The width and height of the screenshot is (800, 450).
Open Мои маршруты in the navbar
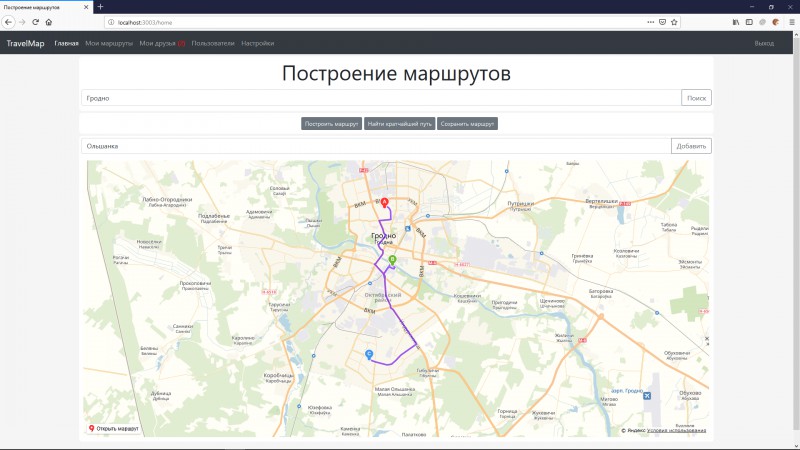pyautogui.click(x=109, y=43)
